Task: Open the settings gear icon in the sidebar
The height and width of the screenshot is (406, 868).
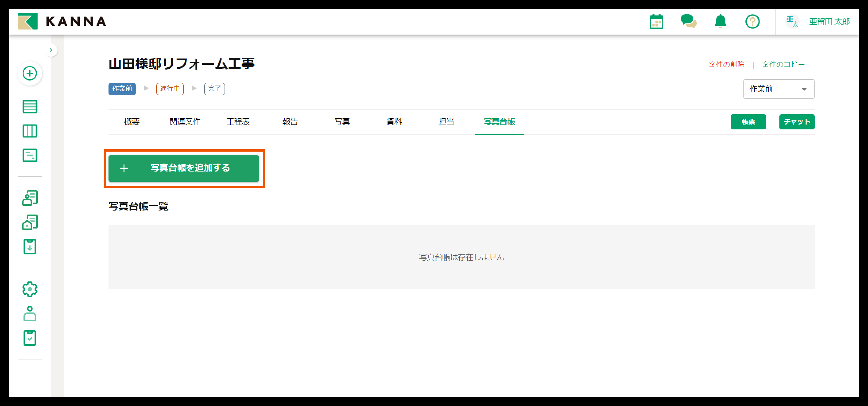Action: (30, 289)
